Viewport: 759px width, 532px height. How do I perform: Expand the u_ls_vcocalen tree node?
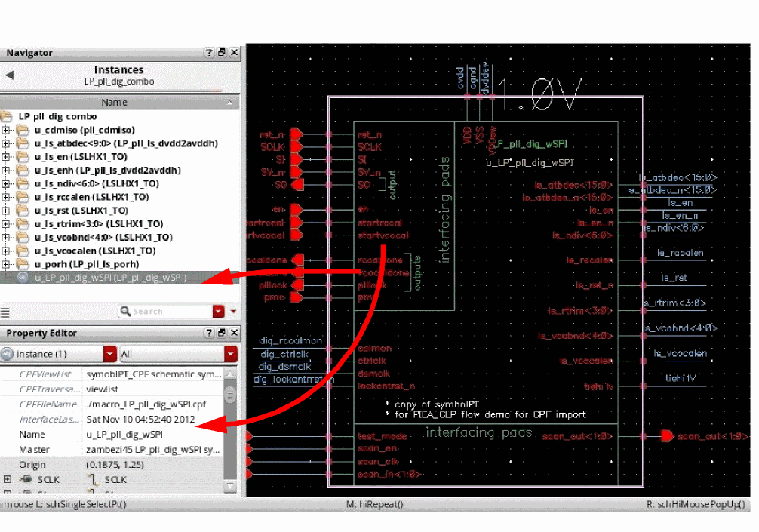click(x=5, y=251)
